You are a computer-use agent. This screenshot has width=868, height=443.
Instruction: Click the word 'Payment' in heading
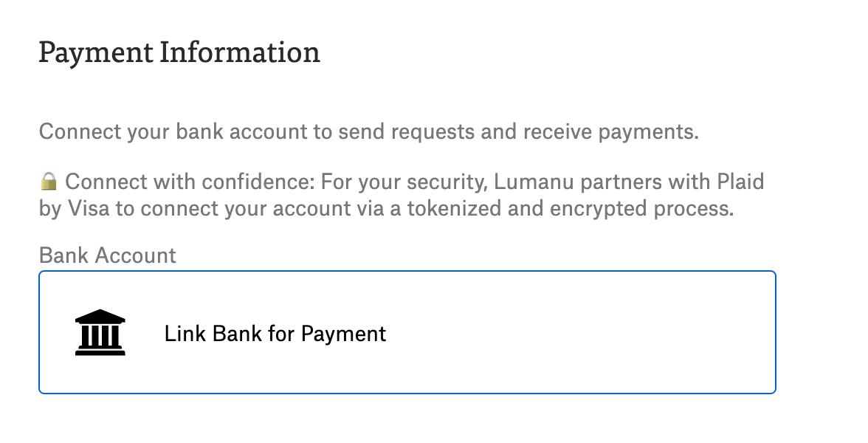coord(96,54)
